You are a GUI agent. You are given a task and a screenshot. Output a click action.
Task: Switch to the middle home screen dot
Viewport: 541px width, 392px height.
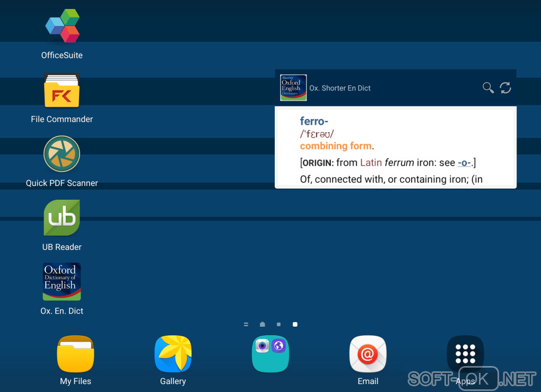[x=279, y=325]
